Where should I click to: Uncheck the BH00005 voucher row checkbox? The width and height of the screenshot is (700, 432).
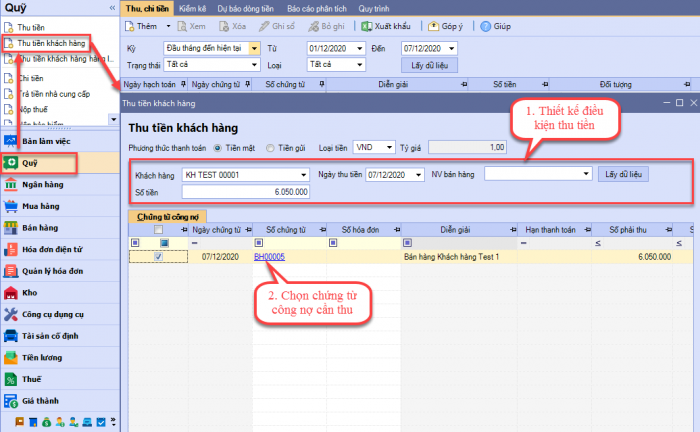coord(158,257)
